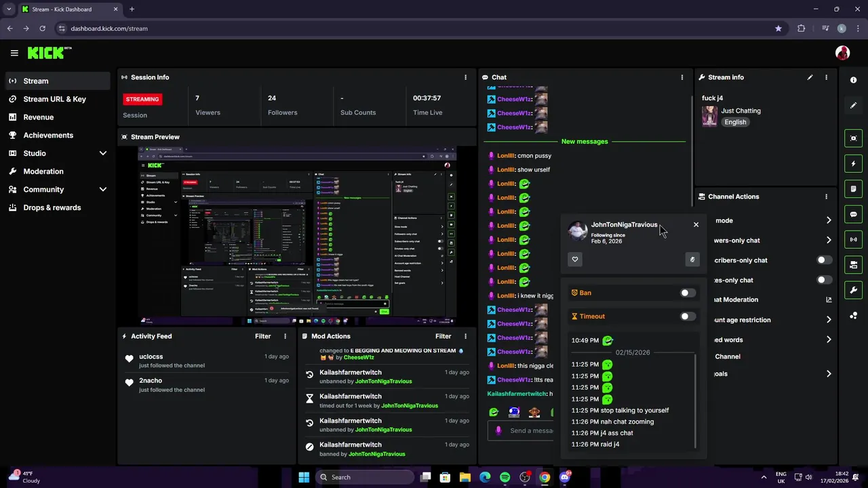Click the heart icon on user card

(x=575, y=259)
